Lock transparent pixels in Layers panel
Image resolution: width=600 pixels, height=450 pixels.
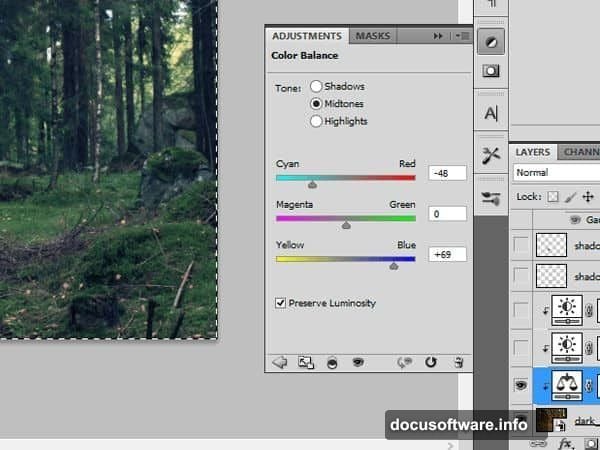[x=553, y=197]
